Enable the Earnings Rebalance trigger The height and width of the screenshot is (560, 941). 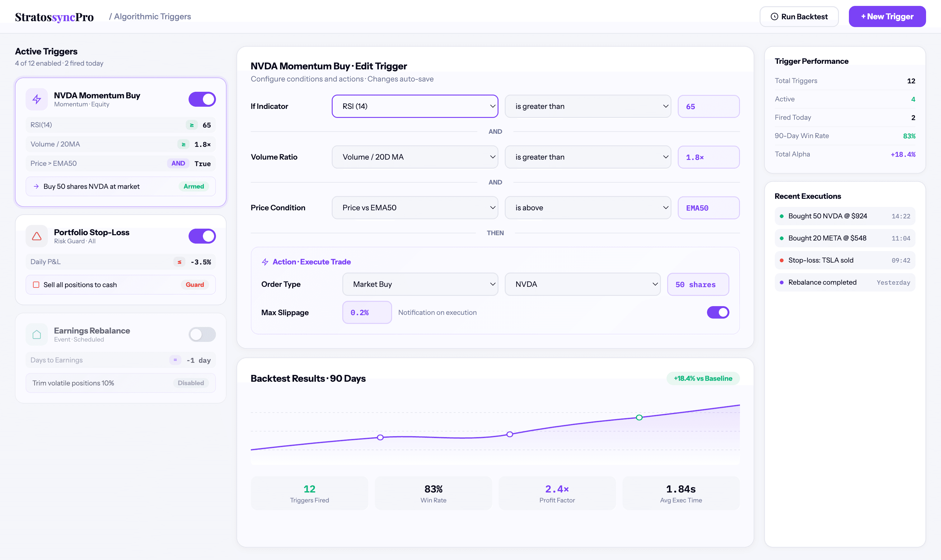click(x=202, y=334)
